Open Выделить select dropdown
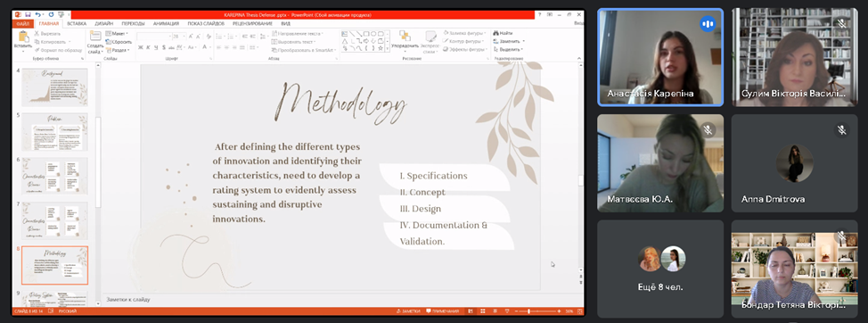The width and height of the screenshot is (868, 323). (x=508, y=49)
